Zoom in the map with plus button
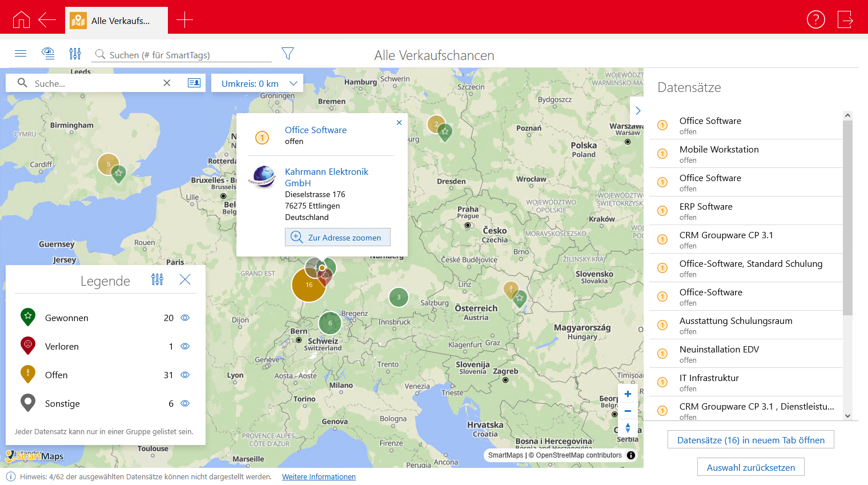The image size is (868, 485). pyautogui.click(x=628, y=394)
